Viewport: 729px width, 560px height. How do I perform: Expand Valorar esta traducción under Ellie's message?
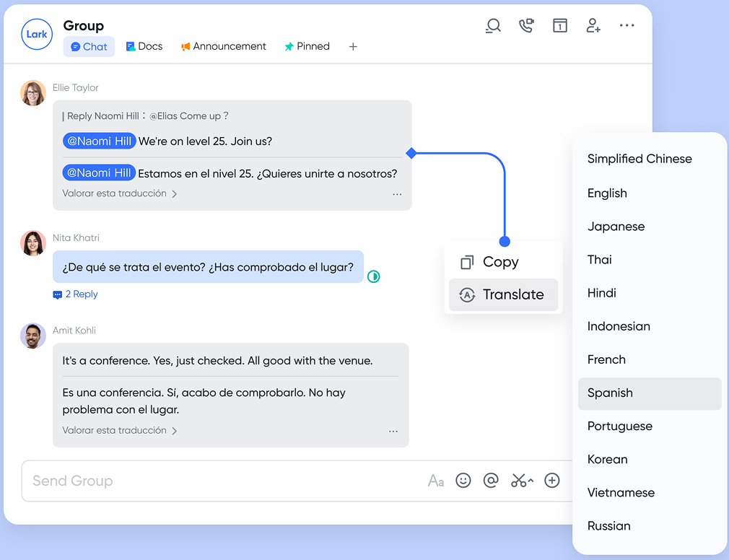click(120, 193)
